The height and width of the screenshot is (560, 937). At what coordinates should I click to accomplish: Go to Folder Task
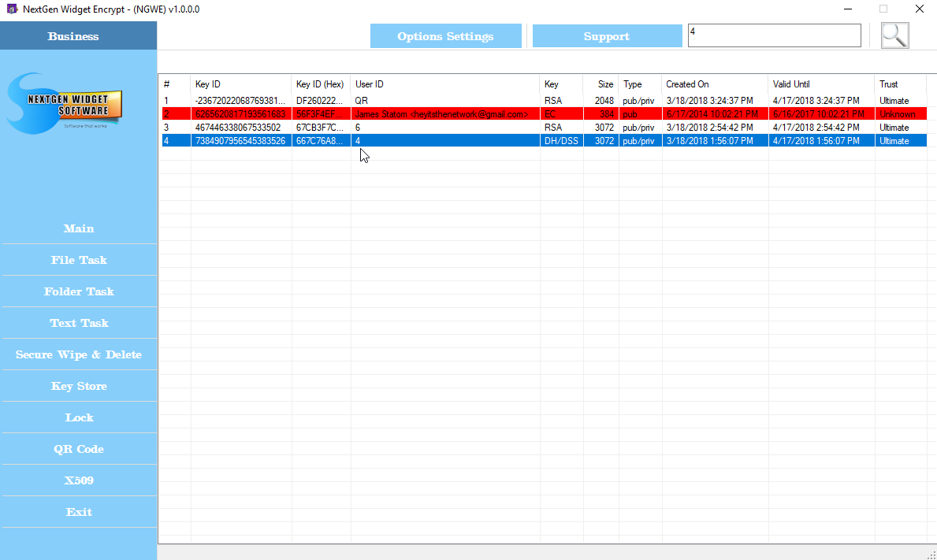point(79,292)
